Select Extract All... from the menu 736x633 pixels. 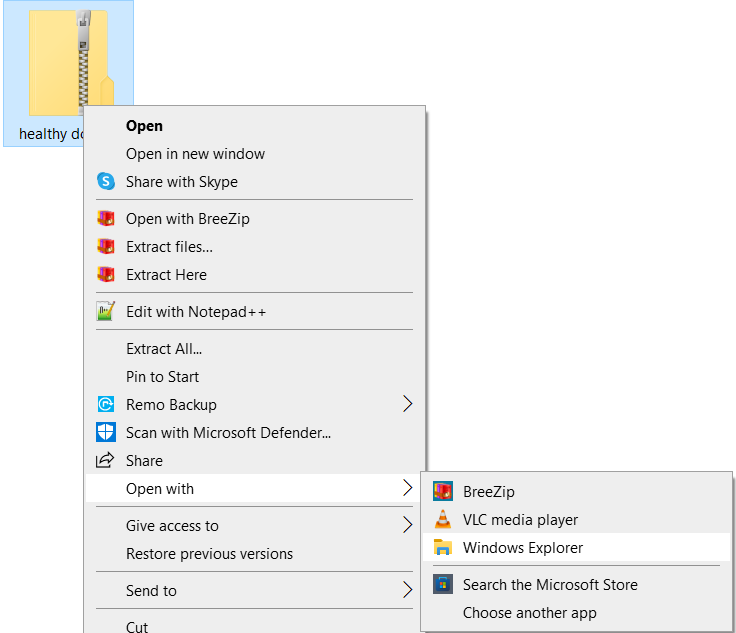pos(164,349)
